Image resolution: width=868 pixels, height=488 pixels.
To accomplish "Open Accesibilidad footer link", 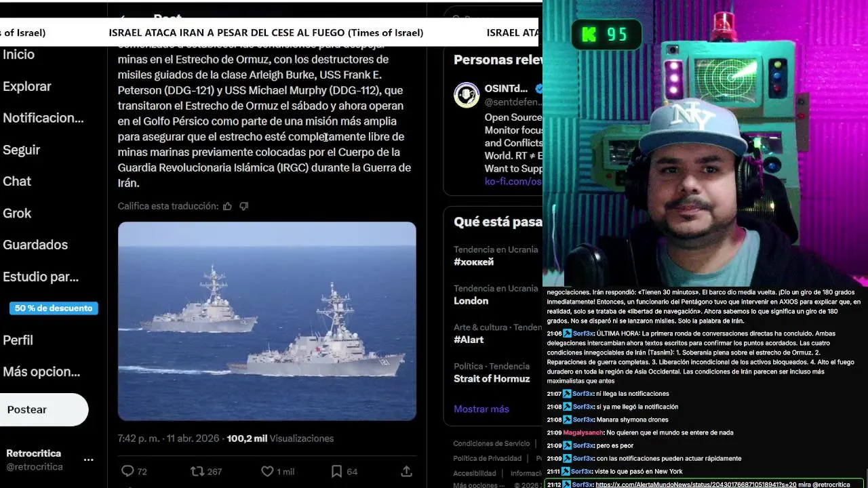I will pos(475,473).
